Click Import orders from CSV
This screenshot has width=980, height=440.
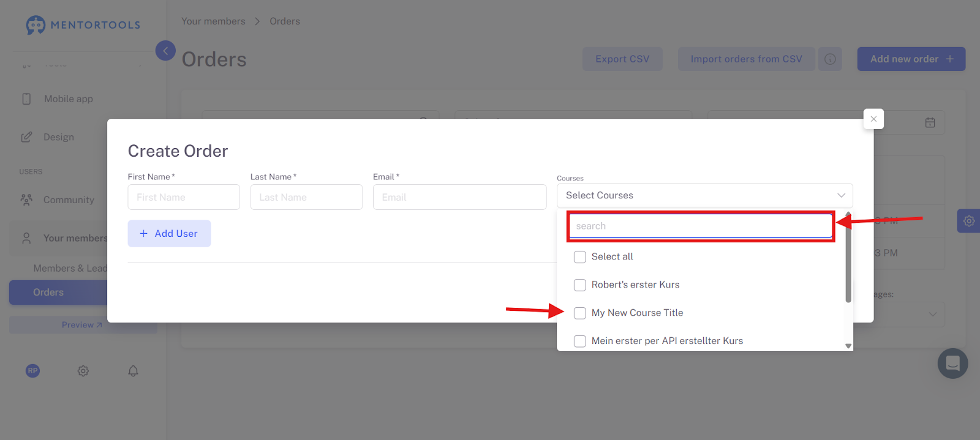pos(746,59)
